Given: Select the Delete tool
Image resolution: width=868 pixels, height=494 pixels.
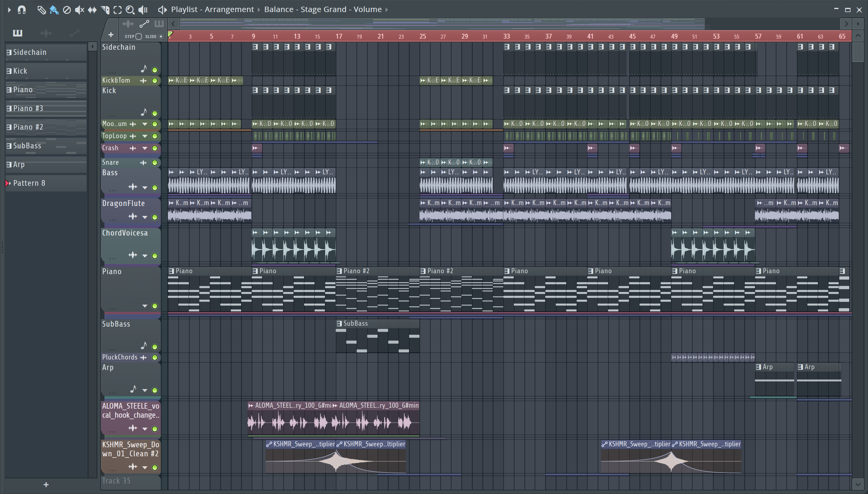Looking at the screenshot, I should pyautogui.click(x=67, y=10).
